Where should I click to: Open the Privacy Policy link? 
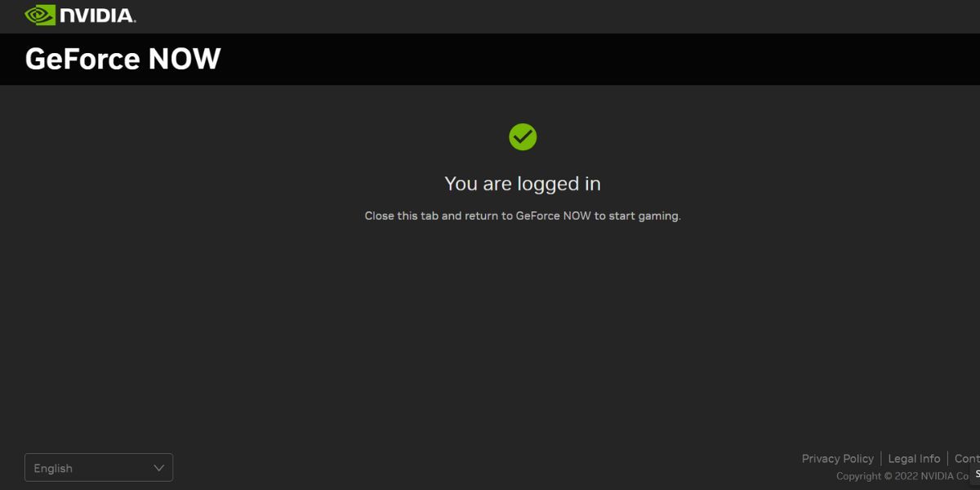pos(837,459)
